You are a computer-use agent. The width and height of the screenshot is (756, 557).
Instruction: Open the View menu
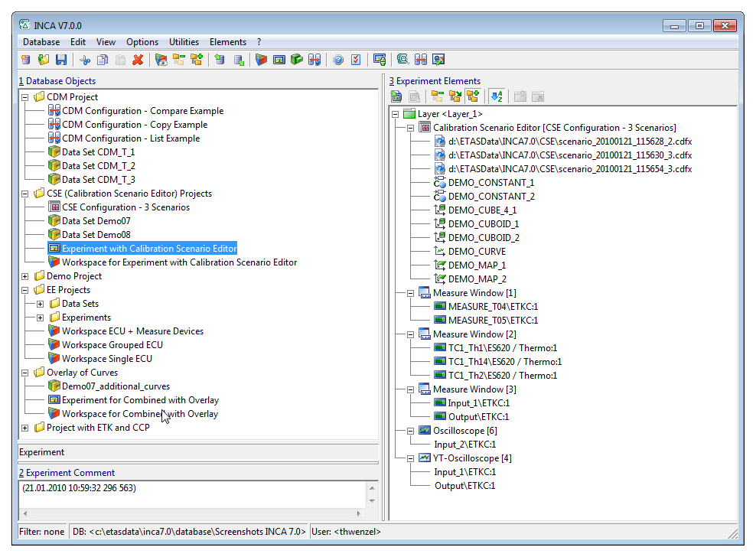tap(106, 42)
